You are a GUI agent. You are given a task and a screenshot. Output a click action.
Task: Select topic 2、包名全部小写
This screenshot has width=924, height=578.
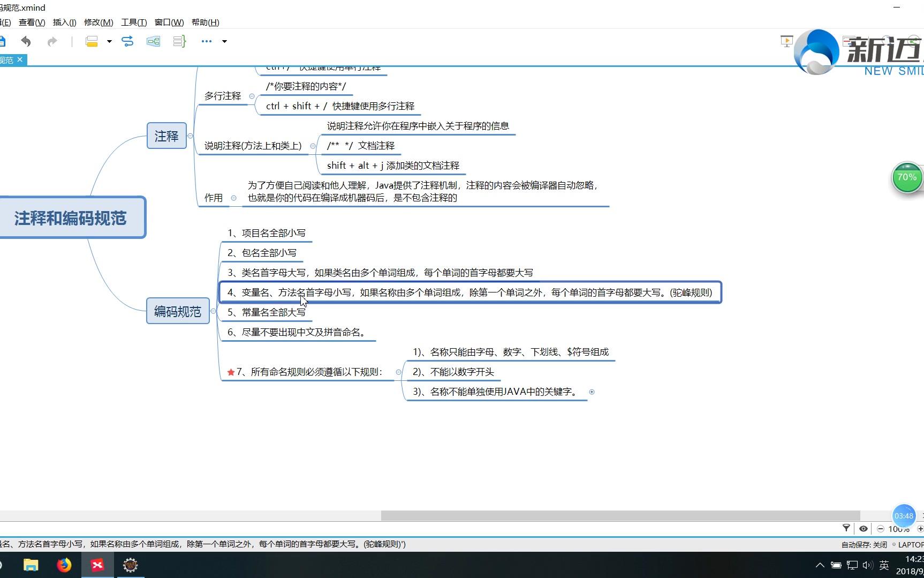click(x=262, y=253)
